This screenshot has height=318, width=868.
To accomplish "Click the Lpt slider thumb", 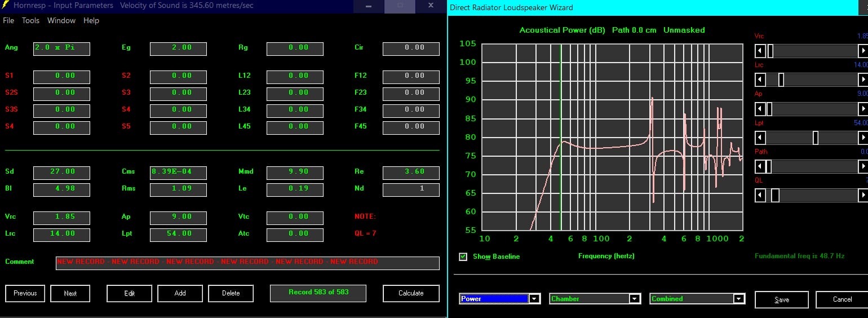I will (815, 138).
